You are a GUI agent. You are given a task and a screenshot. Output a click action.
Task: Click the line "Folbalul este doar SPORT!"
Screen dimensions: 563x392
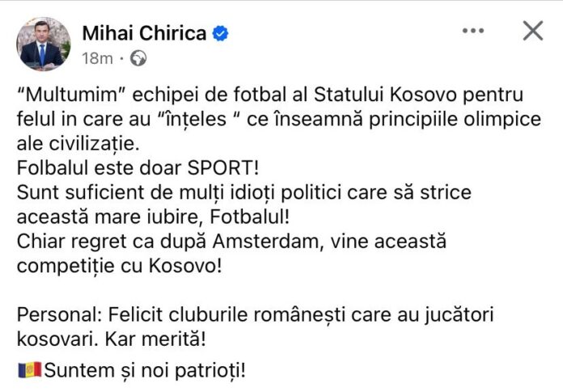138,168
